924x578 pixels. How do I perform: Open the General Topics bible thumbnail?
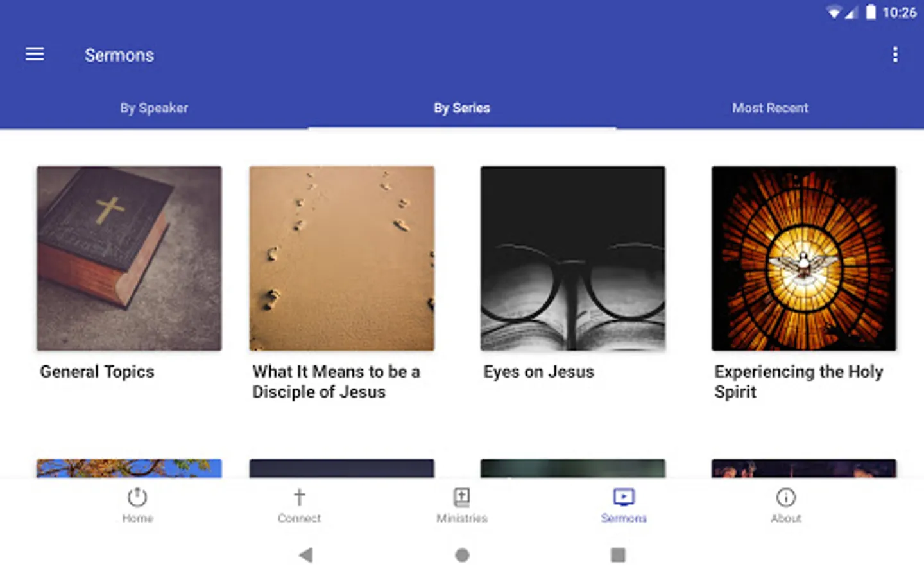point(129,258)
